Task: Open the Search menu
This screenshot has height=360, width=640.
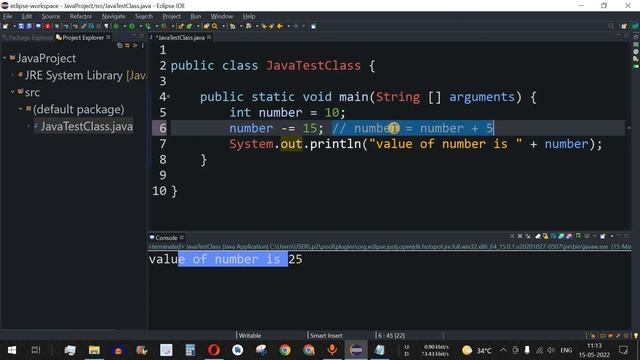Action: click(x=144, y=16)
